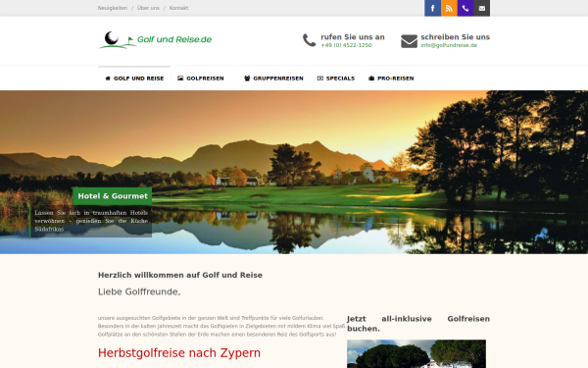Click the dark envelope icon in top bar
Screen dimensions: 588x368
482,8
